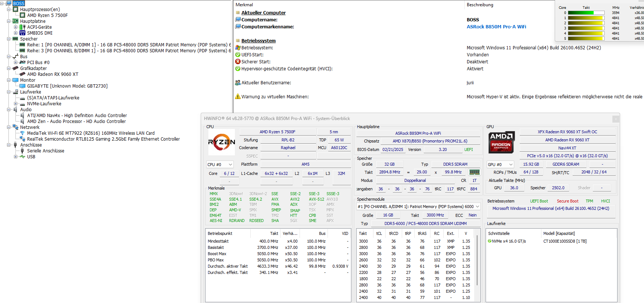Screen dimensions: 644x303
Task: Click the CT1000E100SSD8 [1 TB] drive entry
Action: pos(565,241)
